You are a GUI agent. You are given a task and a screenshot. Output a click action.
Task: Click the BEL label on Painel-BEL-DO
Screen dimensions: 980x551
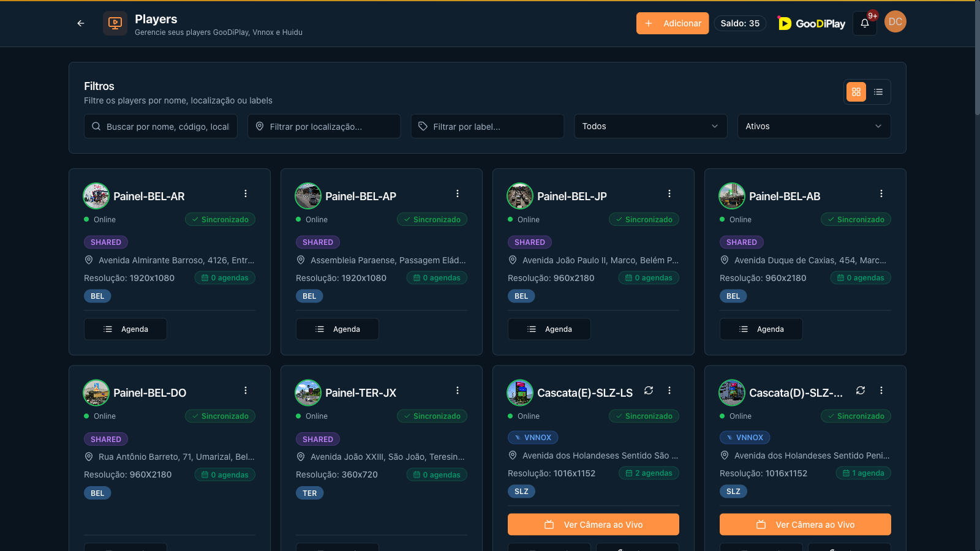pos(97,493)
